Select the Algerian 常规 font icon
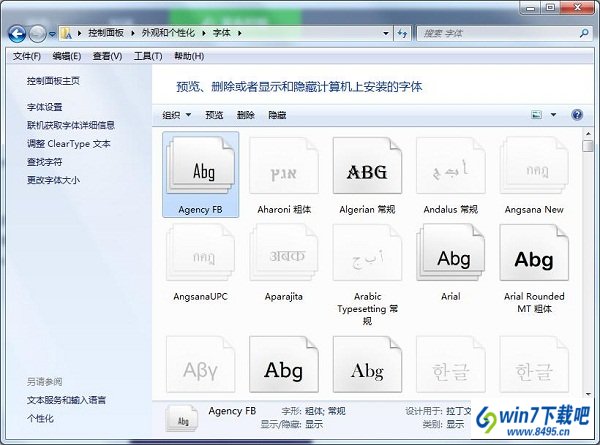600x445 pixels. click(367, 166)
